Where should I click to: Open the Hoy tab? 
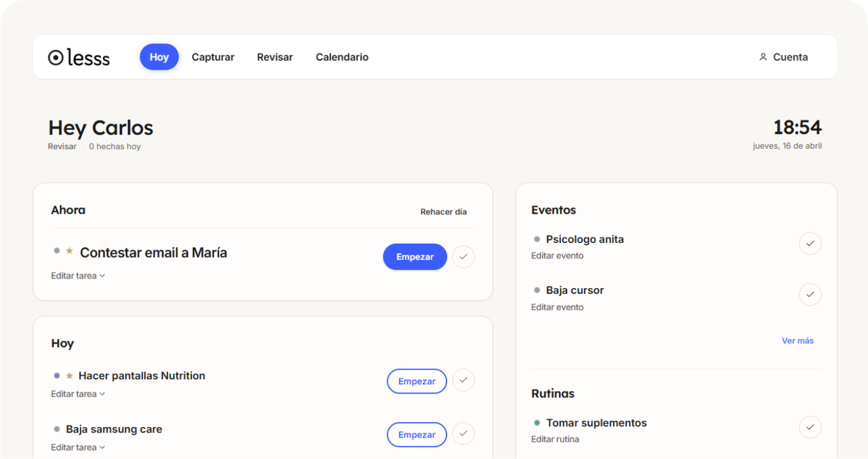pyautogui.click(x=159, y=57)
